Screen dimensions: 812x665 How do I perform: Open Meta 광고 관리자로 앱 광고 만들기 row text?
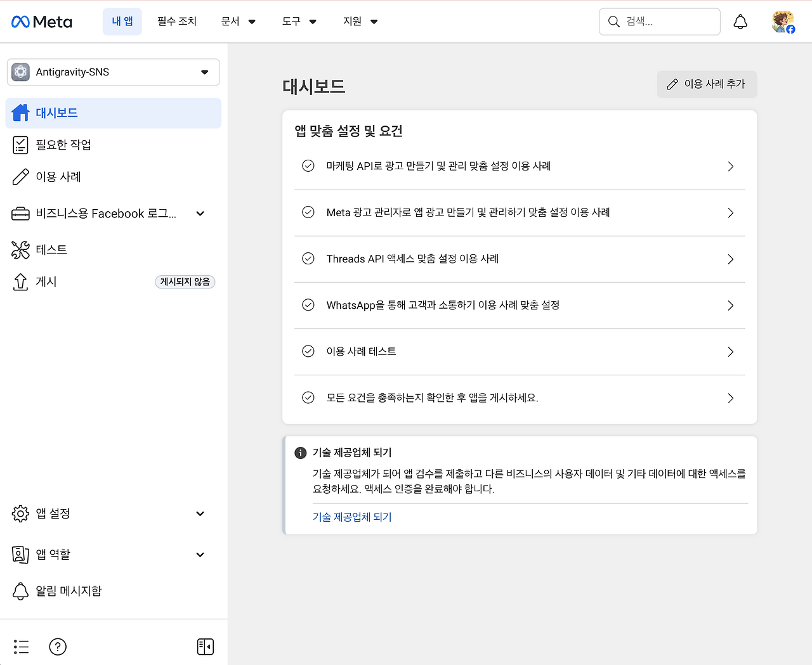(468, 212)
